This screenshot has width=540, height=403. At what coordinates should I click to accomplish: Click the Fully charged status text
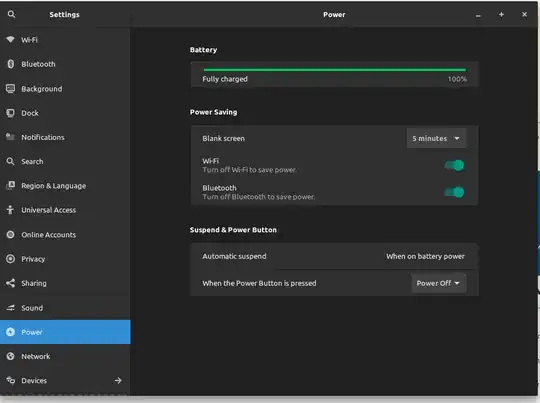[225, 79]
